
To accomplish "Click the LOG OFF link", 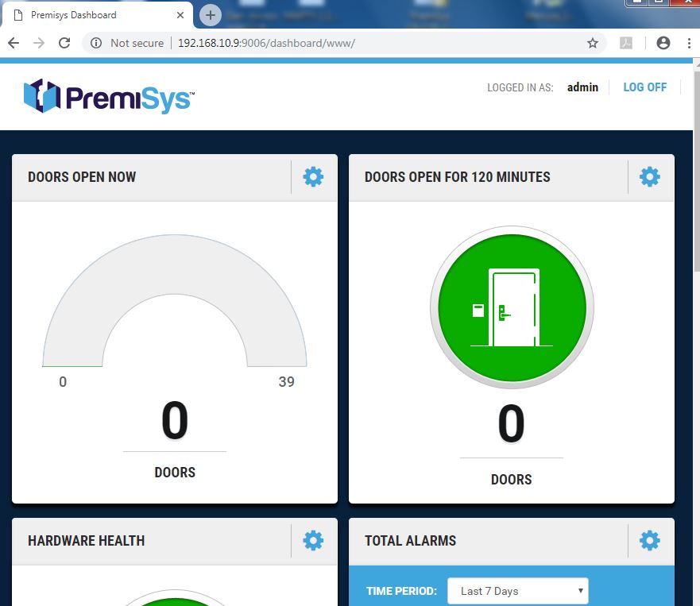I will 644,87.
